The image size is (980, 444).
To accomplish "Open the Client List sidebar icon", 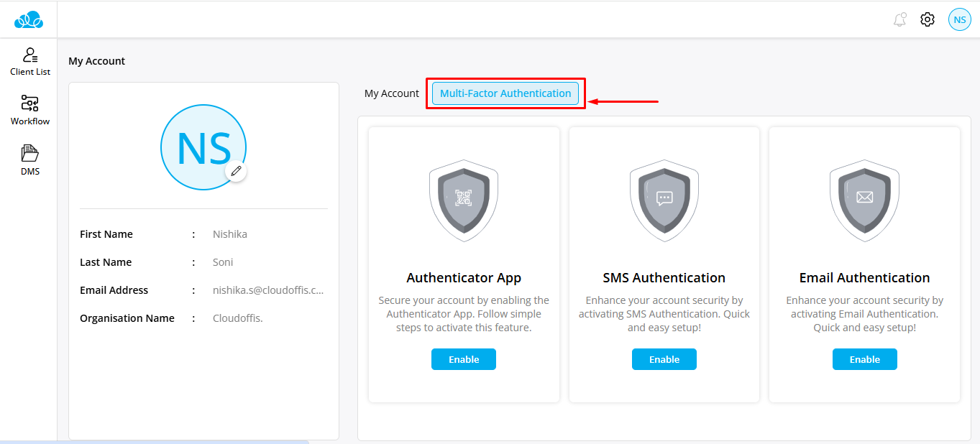I will tap(30, 55).
